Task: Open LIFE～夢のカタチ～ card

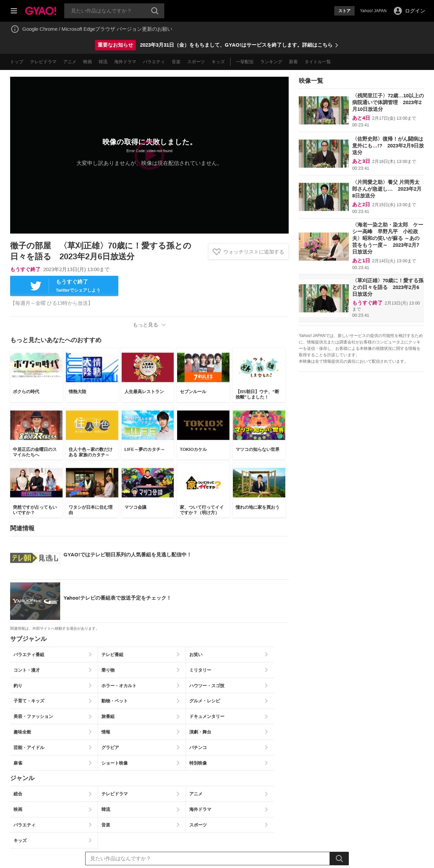Action: pos(148,433)
